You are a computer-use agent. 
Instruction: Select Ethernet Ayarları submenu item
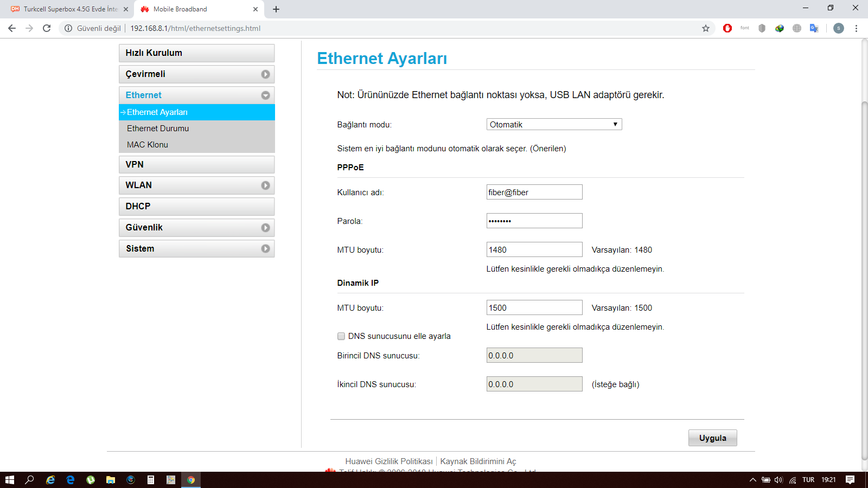coord(196,112)
